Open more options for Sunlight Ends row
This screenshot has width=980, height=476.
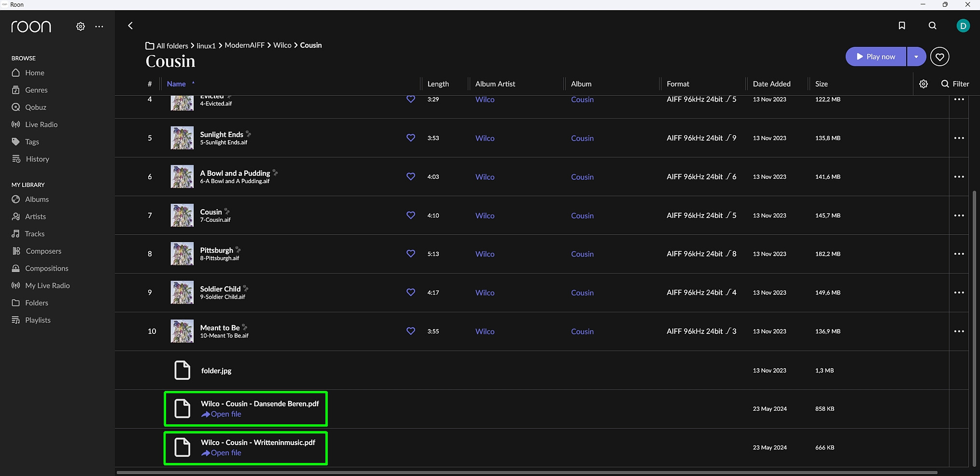(959, 138)
